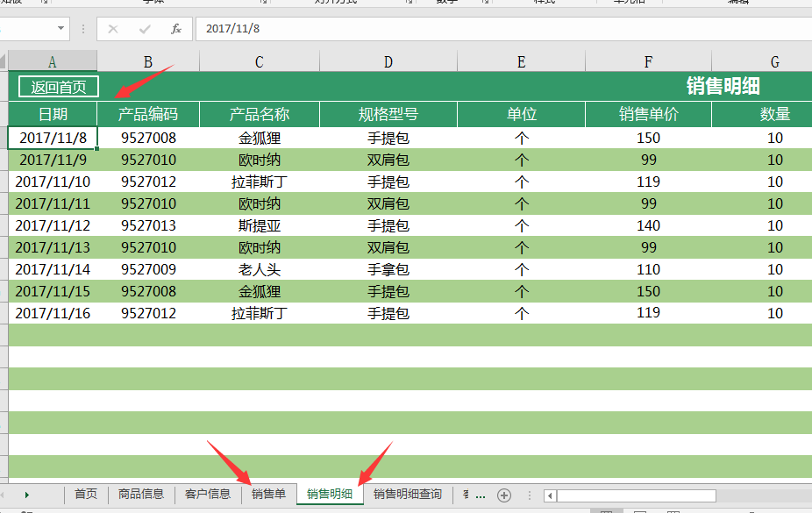Select cell with date 2017/11/12
This screenshot has width=812, height=513.
tap(53, 225)
